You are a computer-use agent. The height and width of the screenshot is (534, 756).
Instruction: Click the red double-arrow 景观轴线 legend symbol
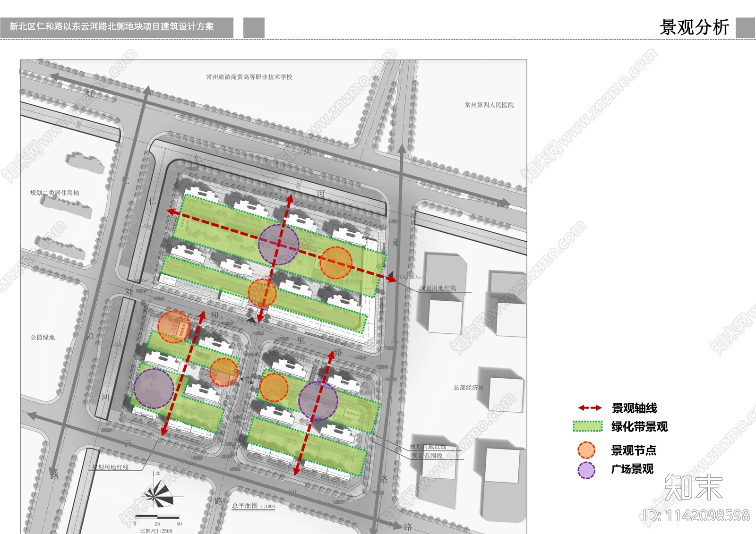[590, 407]
